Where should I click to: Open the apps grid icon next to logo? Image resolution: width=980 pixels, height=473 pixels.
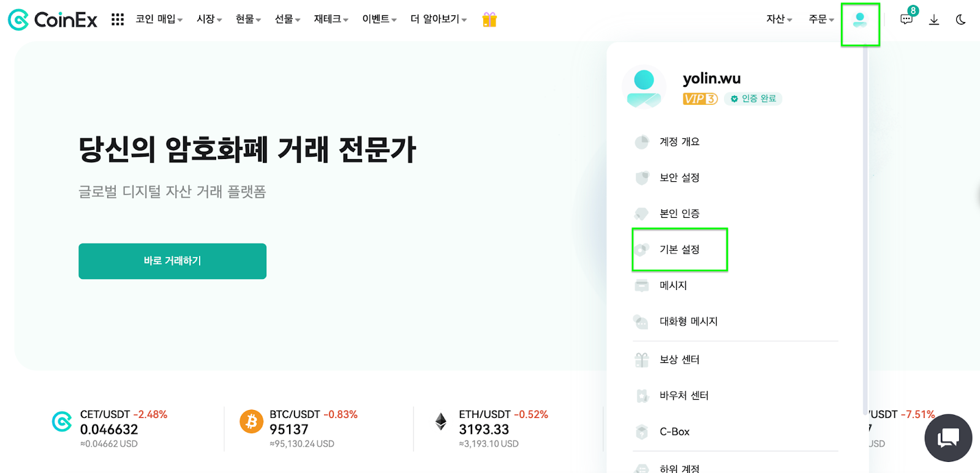[116, 19]
